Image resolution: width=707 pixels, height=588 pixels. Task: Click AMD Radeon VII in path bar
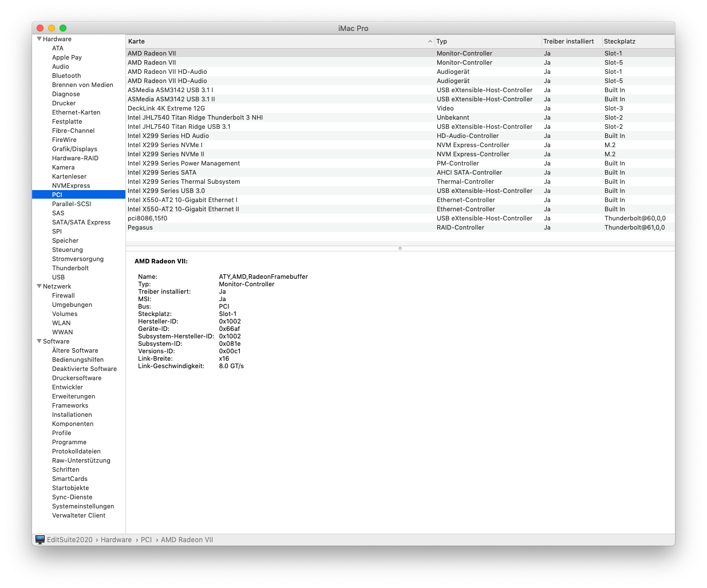tap(187, 540)
